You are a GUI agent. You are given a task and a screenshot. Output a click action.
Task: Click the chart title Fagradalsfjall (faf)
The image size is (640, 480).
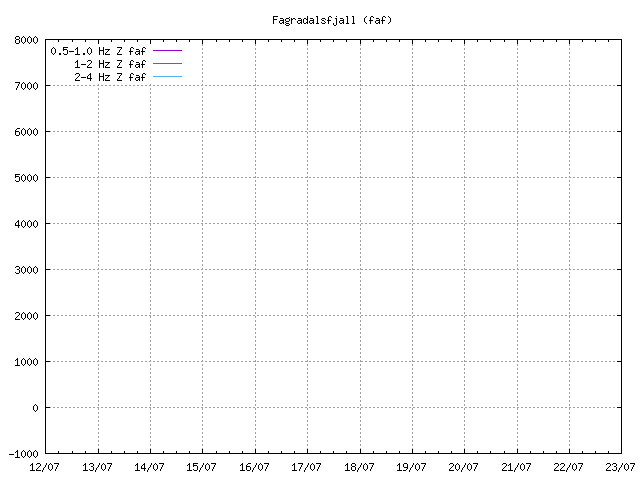coord(332,20)
